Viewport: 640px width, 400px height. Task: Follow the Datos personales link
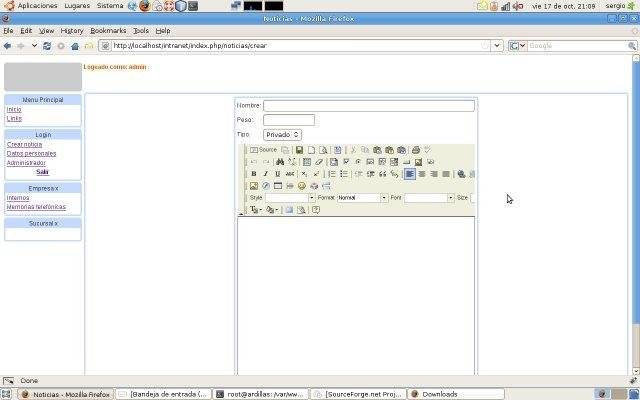coord(31,153)
